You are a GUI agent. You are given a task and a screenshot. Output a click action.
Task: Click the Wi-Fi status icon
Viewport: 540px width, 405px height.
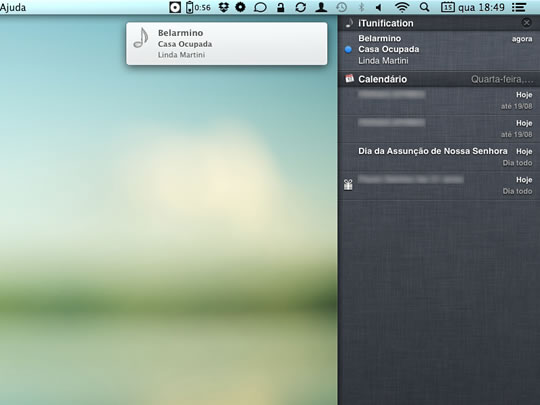tap(402, 7)
